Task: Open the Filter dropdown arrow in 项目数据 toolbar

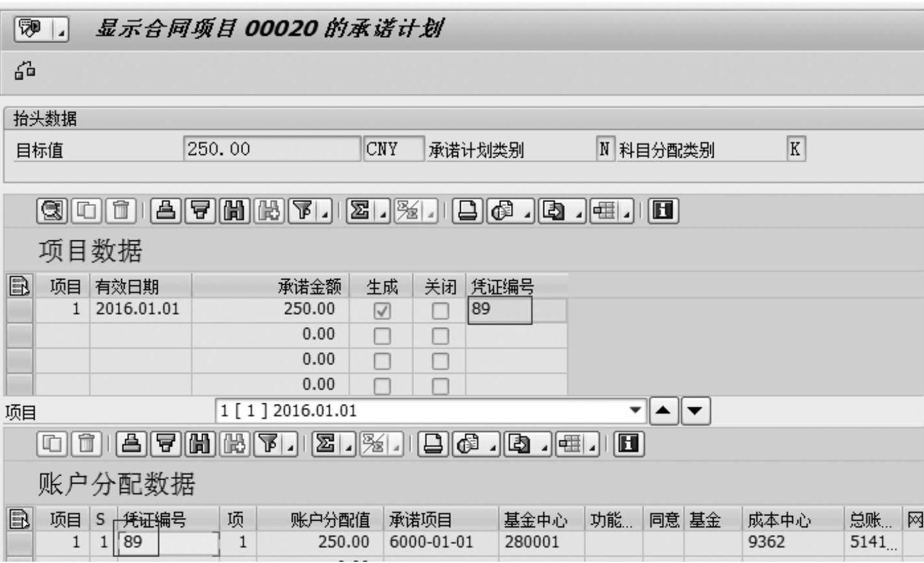Action: (x=326, y=211)
